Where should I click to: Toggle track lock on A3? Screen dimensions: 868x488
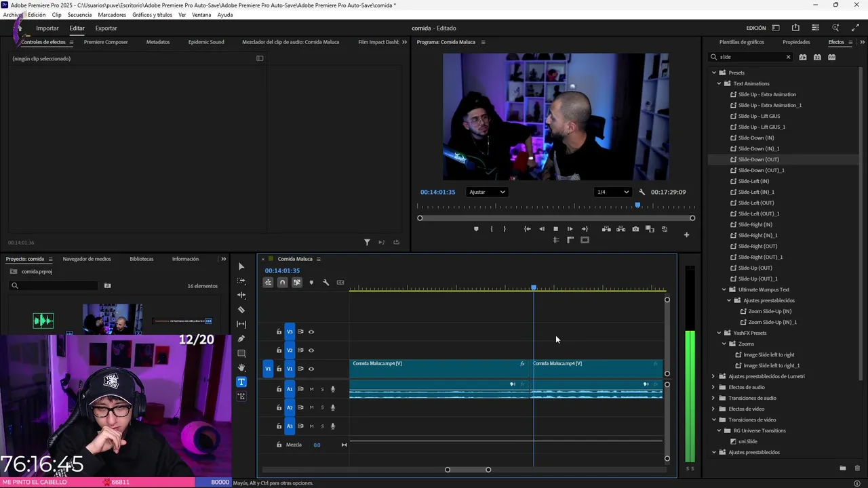[x=279, y=426]
